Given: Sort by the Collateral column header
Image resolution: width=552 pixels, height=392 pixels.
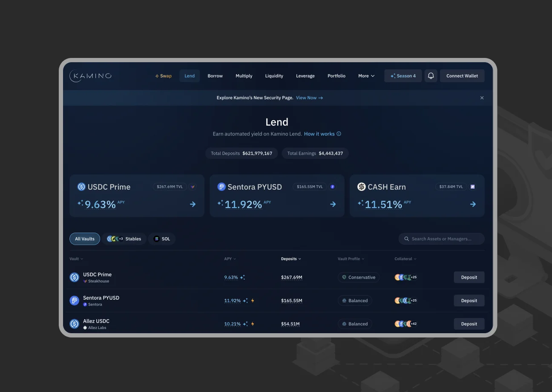Looking at the screenshot, I should (405, 259).
